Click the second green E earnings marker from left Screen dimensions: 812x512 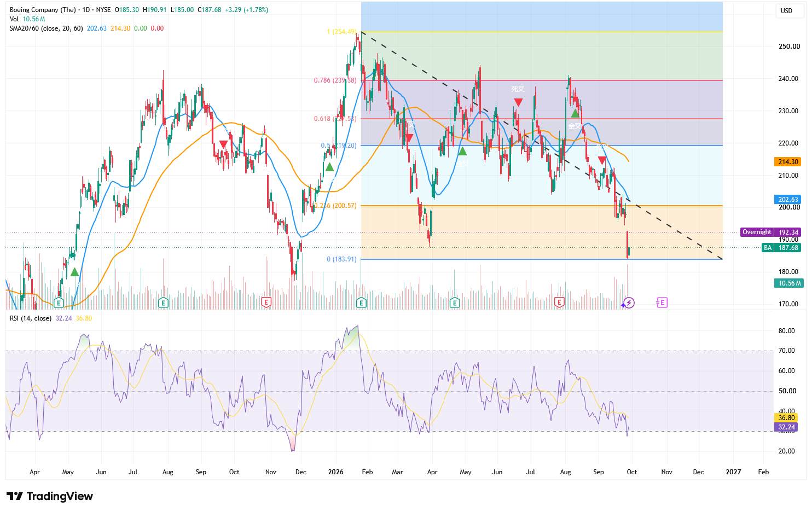[x=163, y=302]
